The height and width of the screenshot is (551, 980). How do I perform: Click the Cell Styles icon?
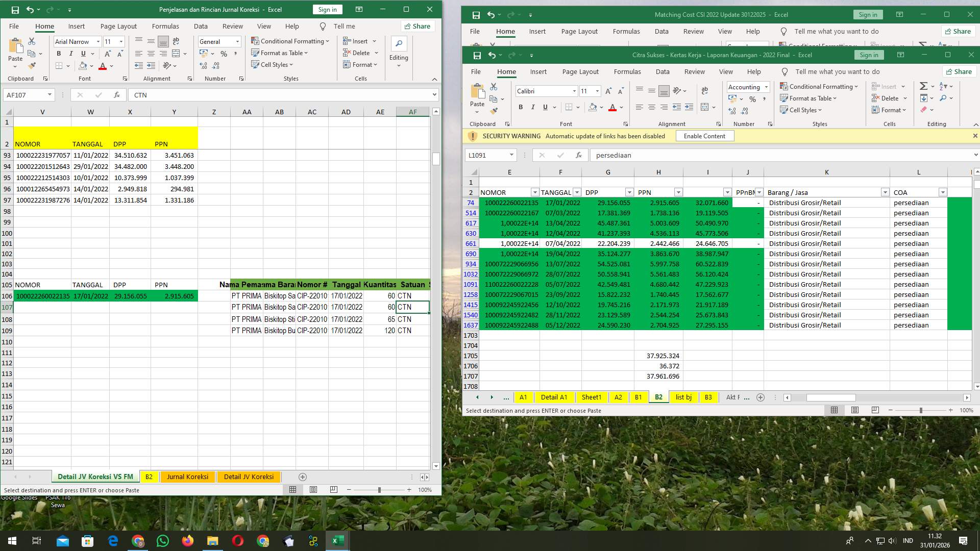[801, 110]
